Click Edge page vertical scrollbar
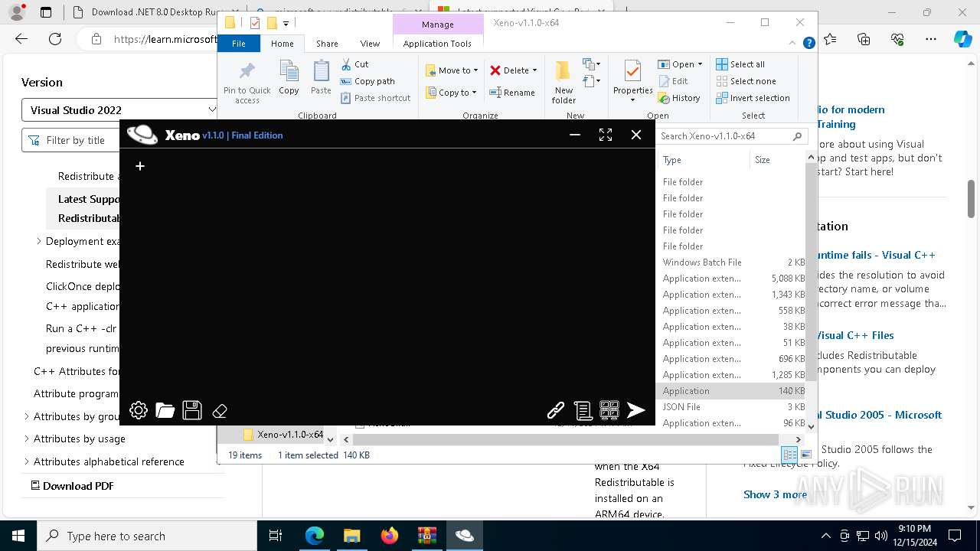 tap(971, 199)
